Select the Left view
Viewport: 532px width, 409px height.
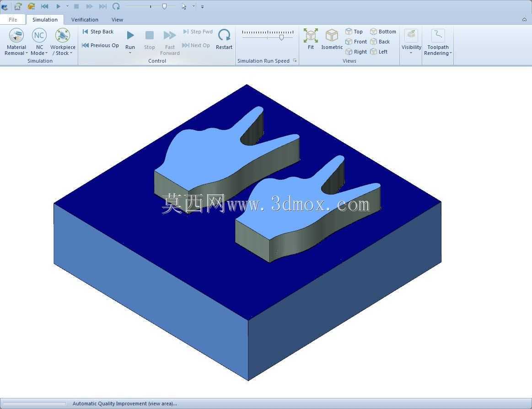379,52
